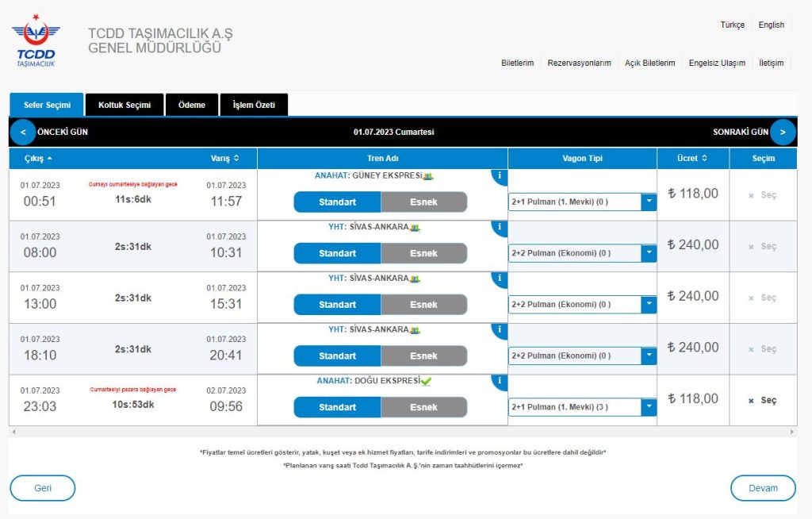
Task: Open info icon for 18:10 Sivas-Ankara train
Action: click(x=500, y=330)
